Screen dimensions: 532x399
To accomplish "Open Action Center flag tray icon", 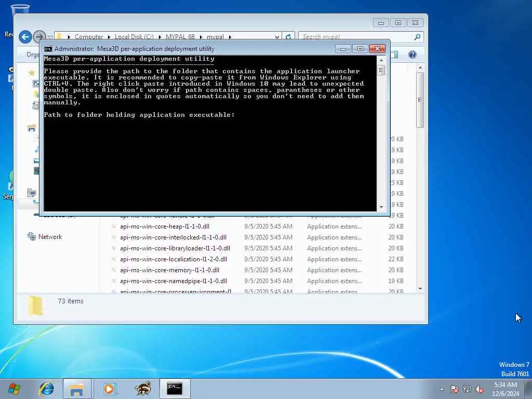I will click(454, 389).
